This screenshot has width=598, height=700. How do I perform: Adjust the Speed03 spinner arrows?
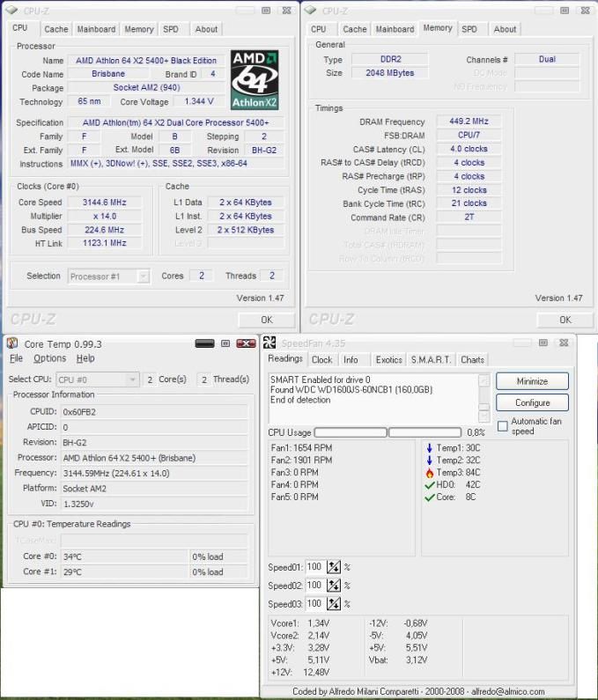334,603
